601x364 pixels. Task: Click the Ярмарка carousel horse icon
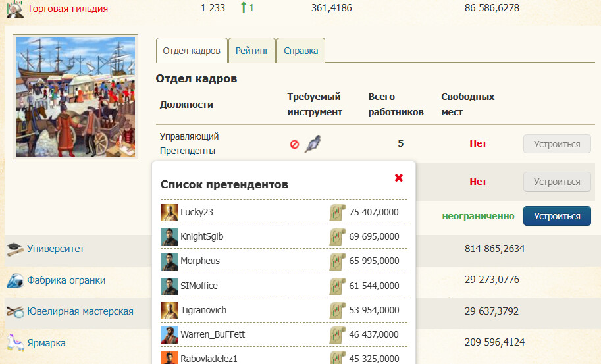(x=14, y=343)
